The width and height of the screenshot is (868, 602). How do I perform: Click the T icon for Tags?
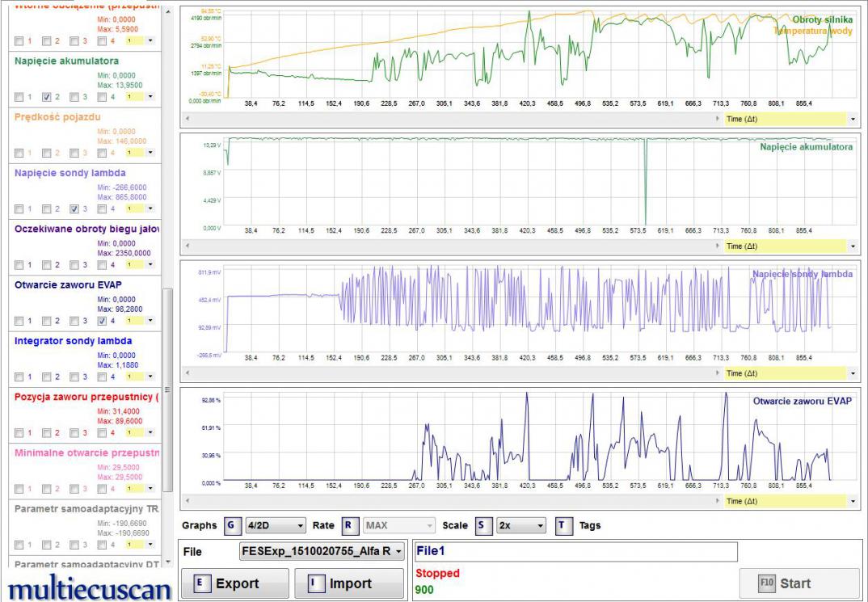coord(563,525)
